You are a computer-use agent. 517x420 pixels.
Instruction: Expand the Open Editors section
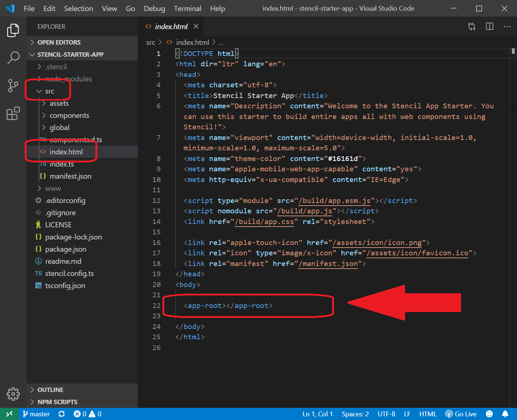point(82,42)
